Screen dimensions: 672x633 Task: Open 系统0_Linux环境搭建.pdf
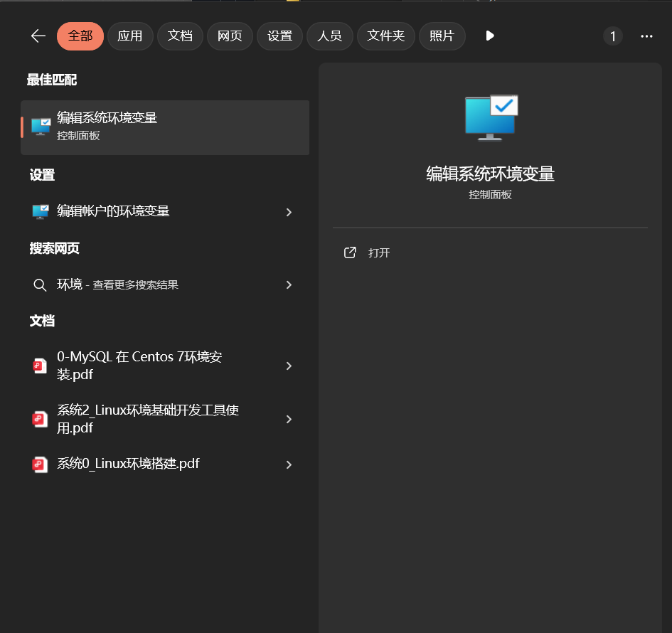(165, 464)
